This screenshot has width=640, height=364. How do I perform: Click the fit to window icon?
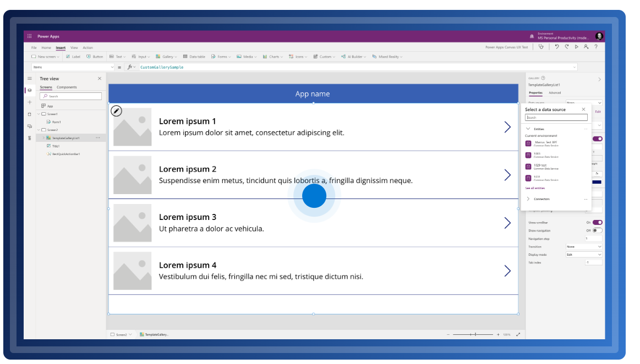[x=518, y=334]
